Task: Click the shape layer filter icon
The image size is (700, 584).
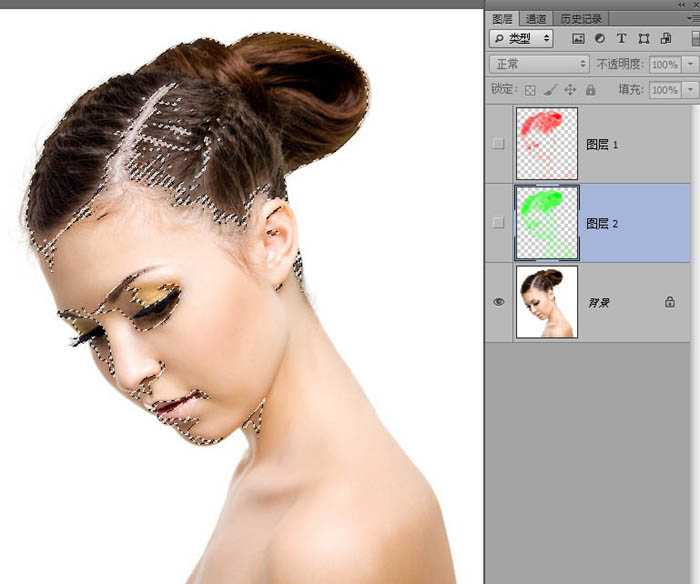Action: (643, 38)
